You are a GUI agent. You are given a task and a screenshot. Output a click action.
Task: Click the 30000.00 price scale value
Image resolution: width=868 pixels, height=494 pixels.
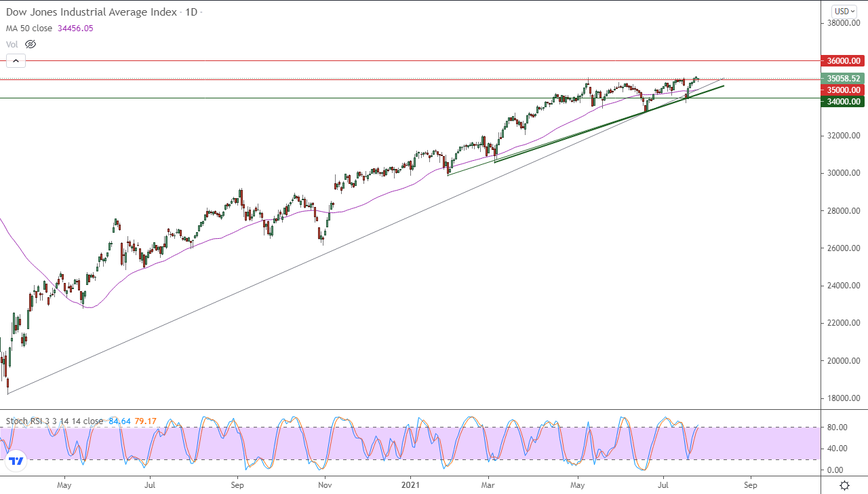(843, 173)
